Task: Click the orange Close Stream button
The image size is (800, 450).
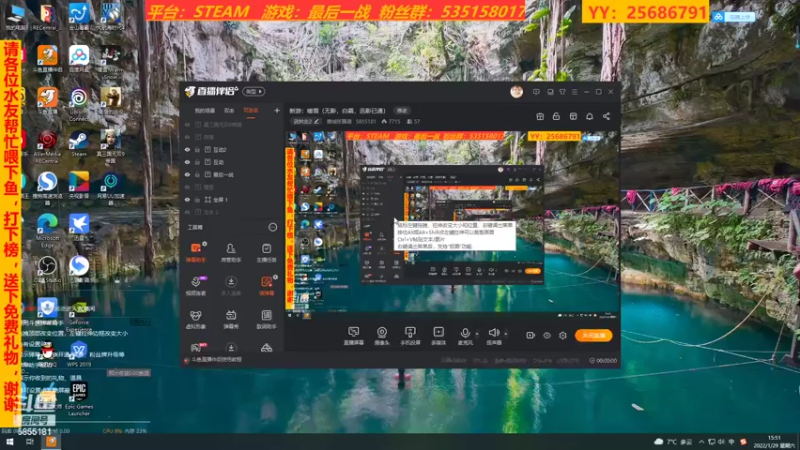Action: 593,335
